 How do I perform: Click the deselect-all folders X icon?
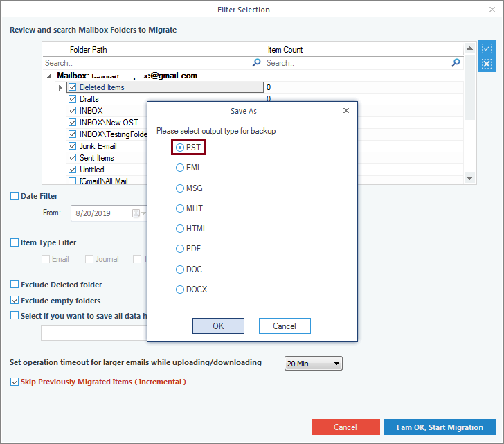tap(487, 64)
